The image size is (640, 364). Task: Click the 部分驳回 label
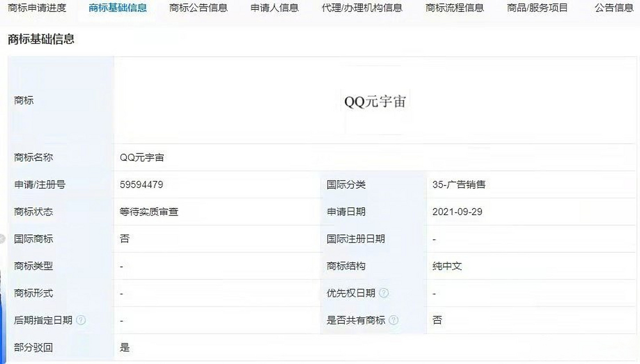pos(33,348)
